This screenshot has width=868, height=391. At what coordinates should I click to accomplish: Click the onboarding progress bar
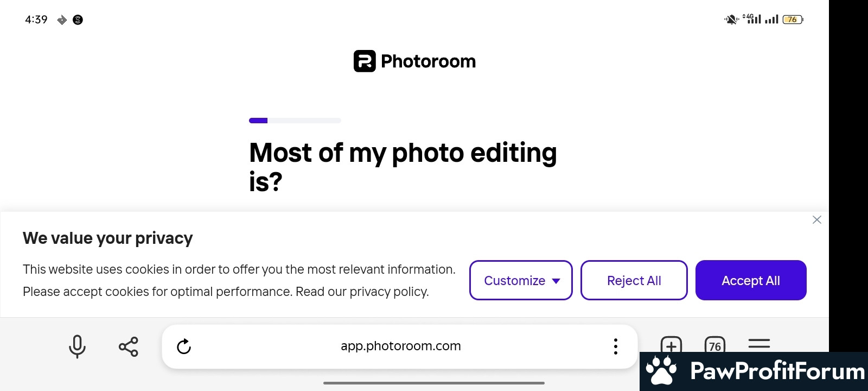coord(295,121)
